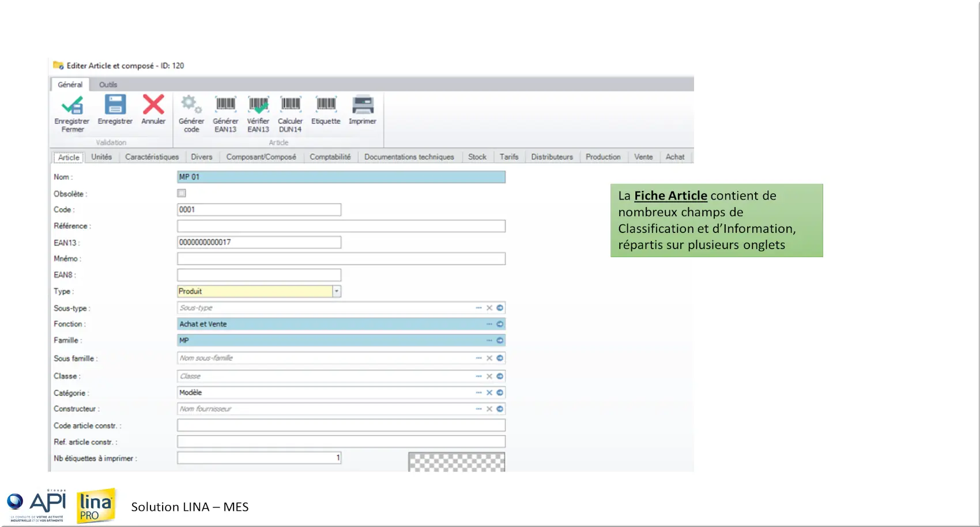Open Classe record with arrow icon
980x527 pixels.
point(500,376)
